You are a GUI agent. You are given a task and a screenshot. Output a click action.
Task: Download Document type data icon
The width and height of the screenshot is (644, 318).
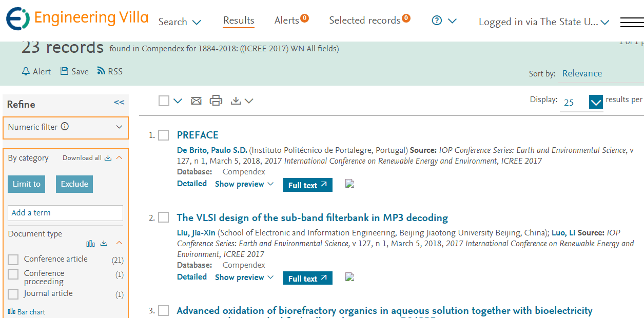coord(104,244)
